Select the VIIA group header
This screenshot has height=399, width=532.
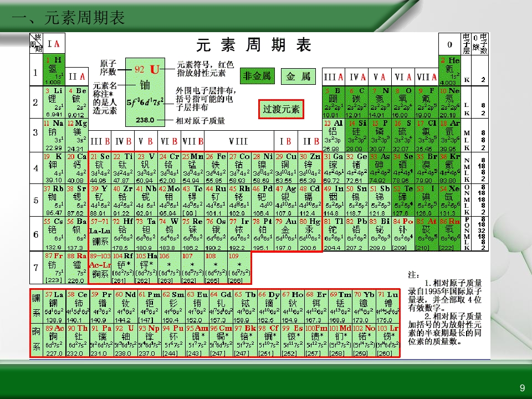(x=426, y=77)
